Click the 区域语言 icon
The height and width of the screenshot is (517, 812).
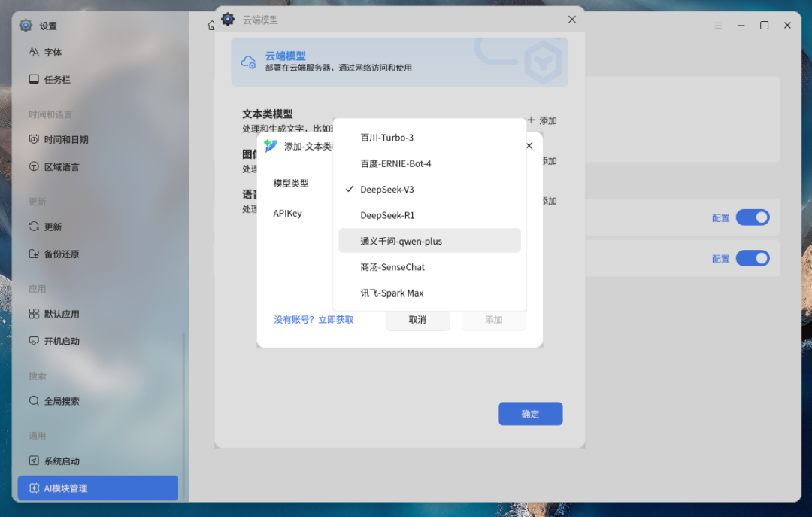(34, 166)
